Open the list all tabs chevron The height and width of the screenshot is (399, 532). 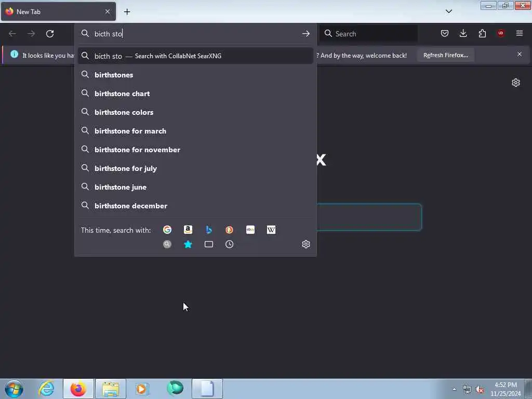(448, 11)
